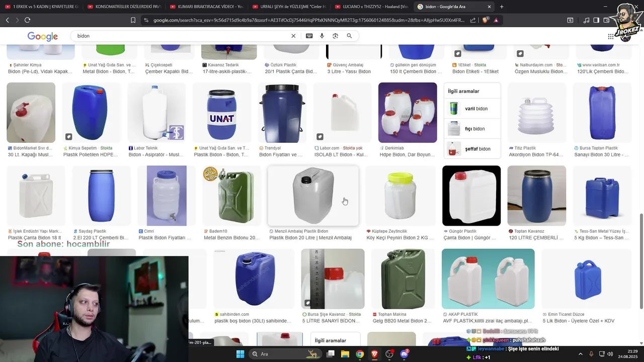
Task: Open '5 Kg Bidon – Tess-San' image
Action: point(602,196)
